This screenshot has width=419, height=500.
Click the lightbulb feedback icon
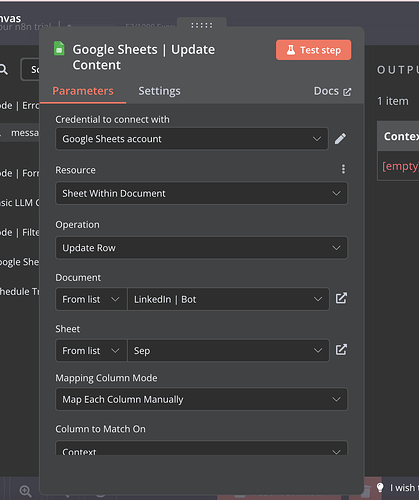380,488
